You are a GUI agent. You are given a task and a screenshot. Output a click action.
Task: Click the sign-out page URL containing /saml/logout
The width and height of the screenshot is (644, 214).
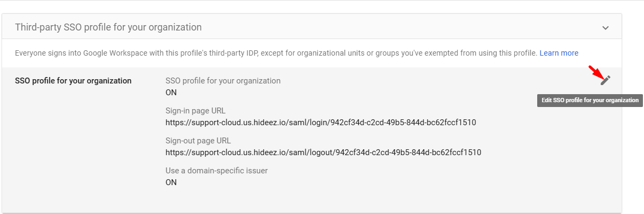pos(323,152)
